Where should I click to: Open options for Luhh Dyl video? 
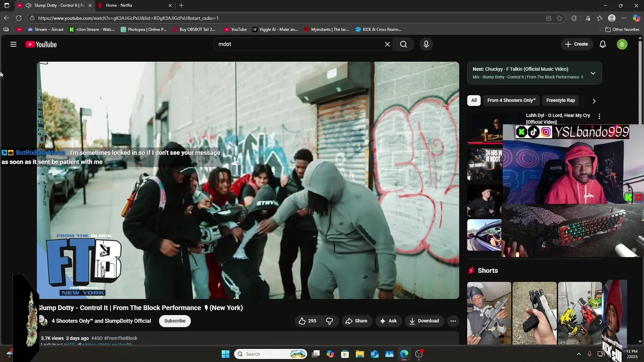tap(599, 116)
